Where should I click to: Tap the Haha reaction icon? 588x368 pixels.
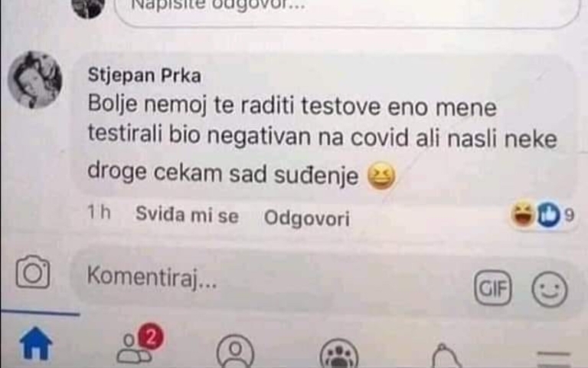click(x=522, y=214)
